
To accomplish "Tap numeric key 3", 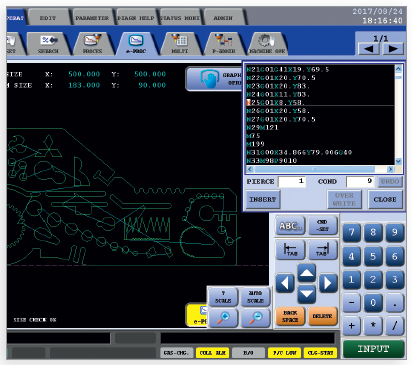I will [395, 279].
